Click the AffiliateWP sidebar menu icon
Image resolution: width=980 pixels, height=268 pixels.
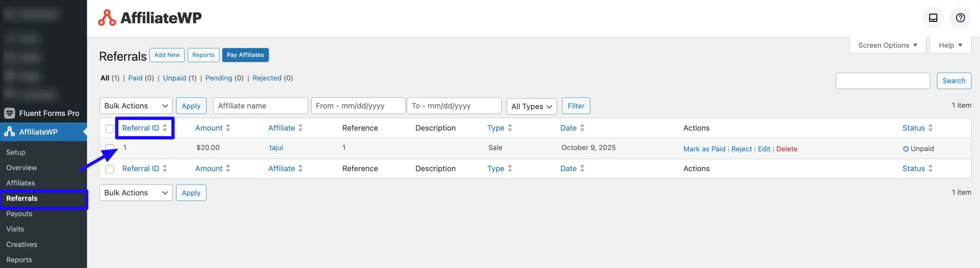(x=10, y=132)
